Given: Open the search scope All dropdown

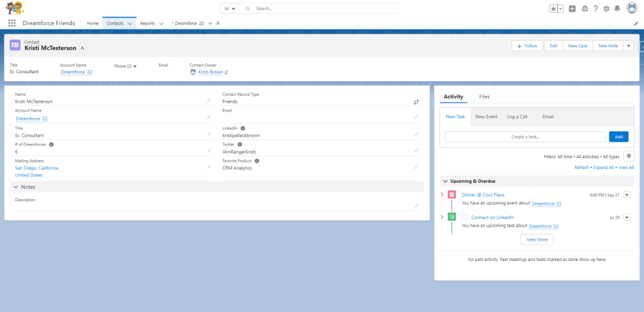Looking at the screenshot, I should tap(230, 9).
